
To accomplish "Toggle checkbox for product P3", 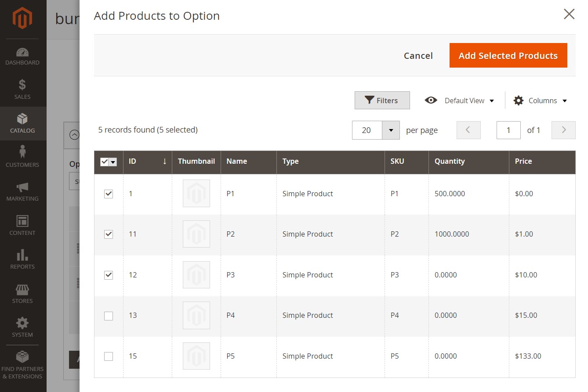I will pyautogui.click(x=109, y=275).
